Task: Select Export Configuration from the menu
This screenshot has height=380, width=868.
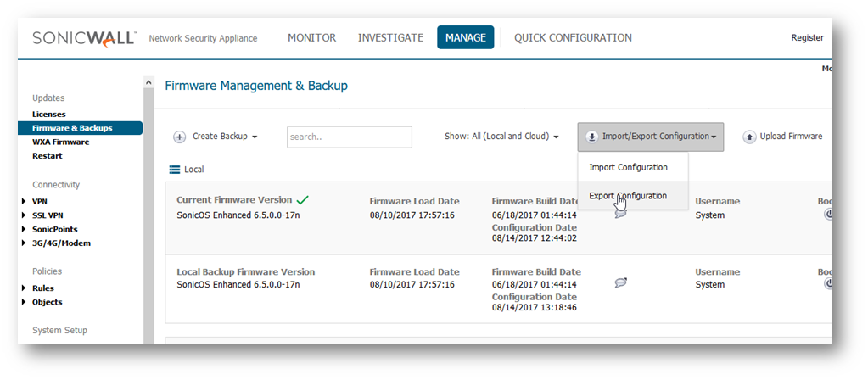Action: pos(628,196)
